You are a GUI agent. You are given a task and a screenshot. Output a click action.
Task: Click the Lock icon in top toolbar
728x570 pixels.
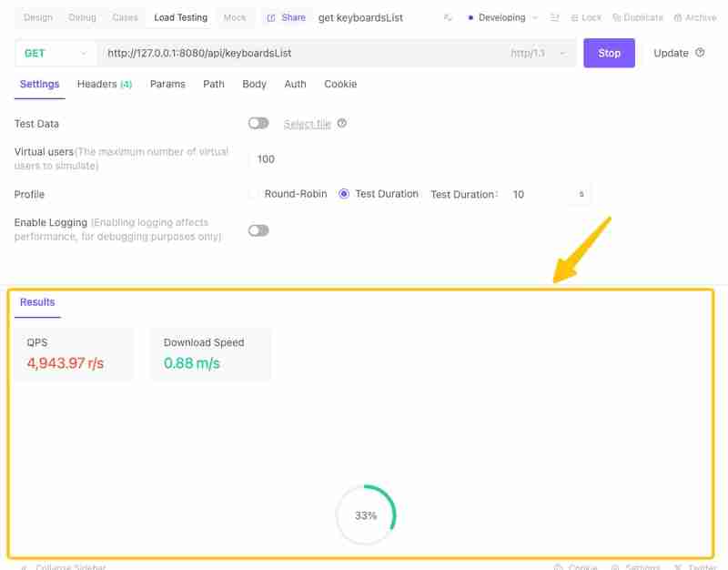click(574, 17)
